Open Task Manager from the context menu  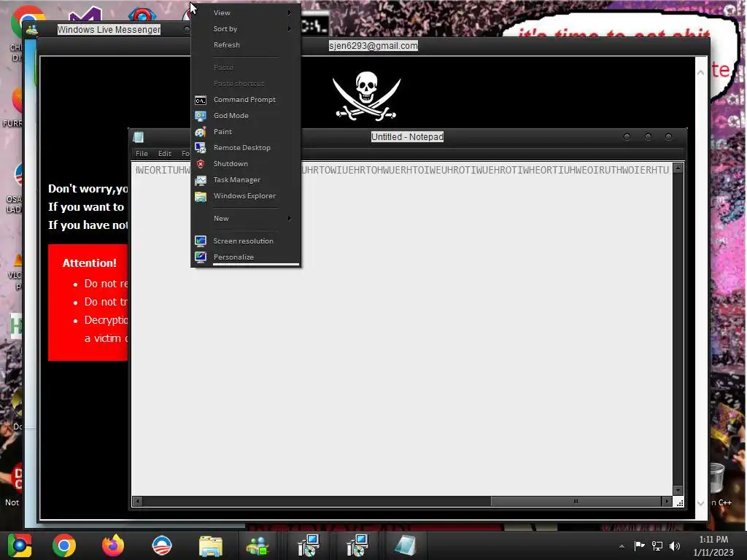coord(237,180)
